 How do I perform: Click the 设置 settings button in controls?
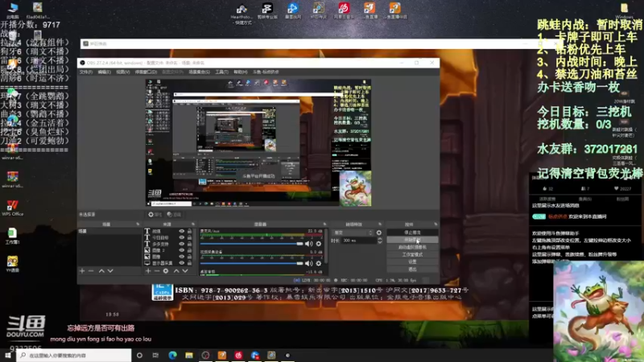pyautogui.click(x=412, y=262)
